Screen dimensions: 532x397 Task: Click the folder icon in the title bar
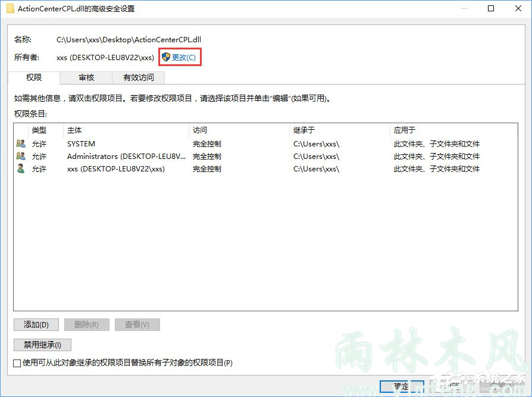[10, 8]
